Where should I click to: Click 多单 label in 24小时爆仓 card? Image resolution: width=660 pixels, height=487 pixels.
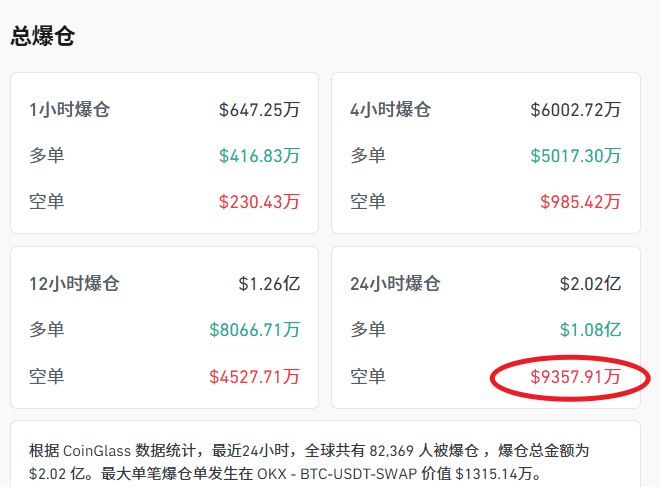(x=368, y=330)
